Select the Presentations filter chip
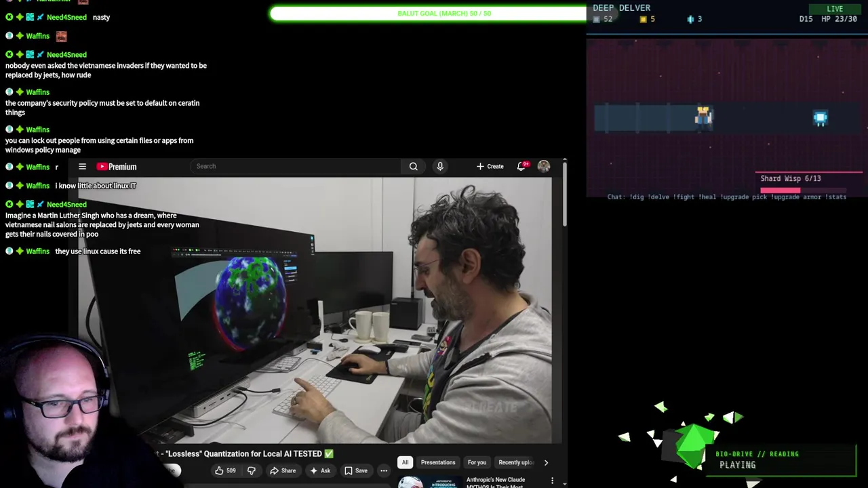Viewport: 868px width, 488px height. (x=438, y=462)
